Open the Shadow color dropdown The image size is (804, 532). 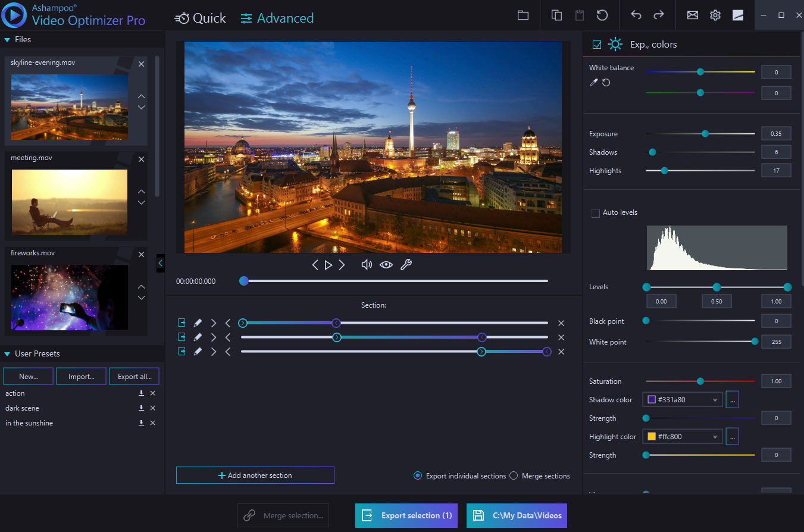click(x=714, y=399)
